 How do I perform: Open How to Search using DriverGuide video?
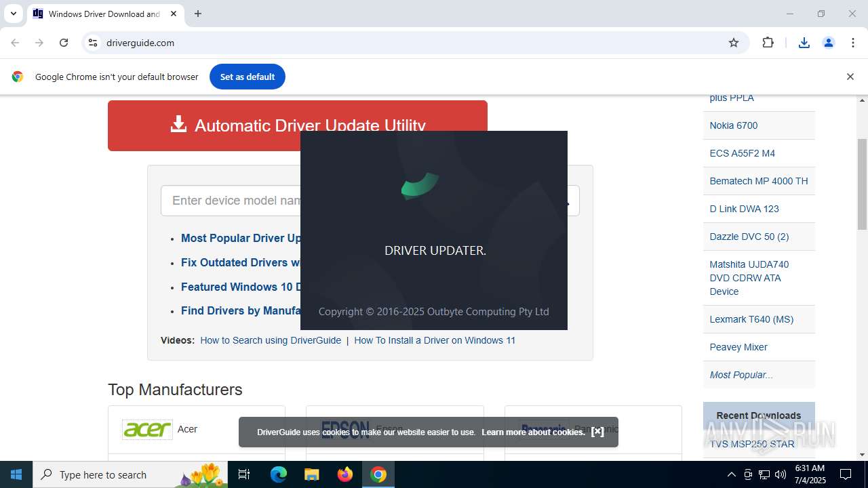(x=271, y=340)
